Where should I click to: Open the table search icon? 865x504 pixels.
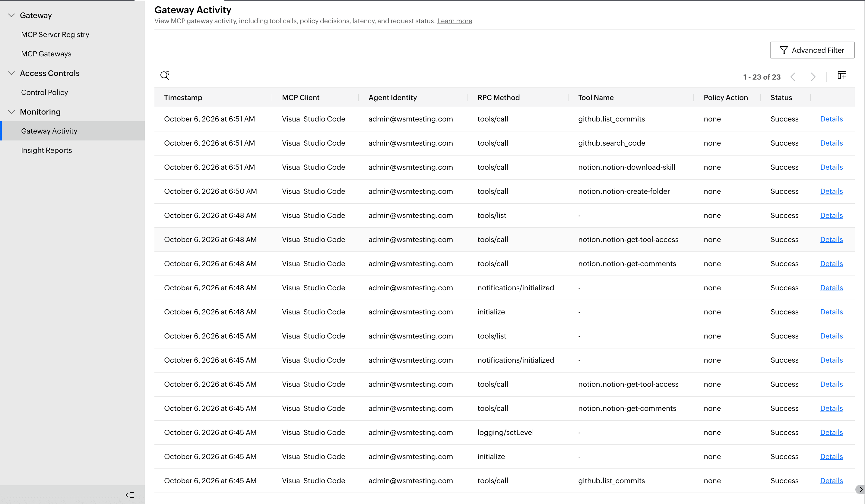coord(165,75)
